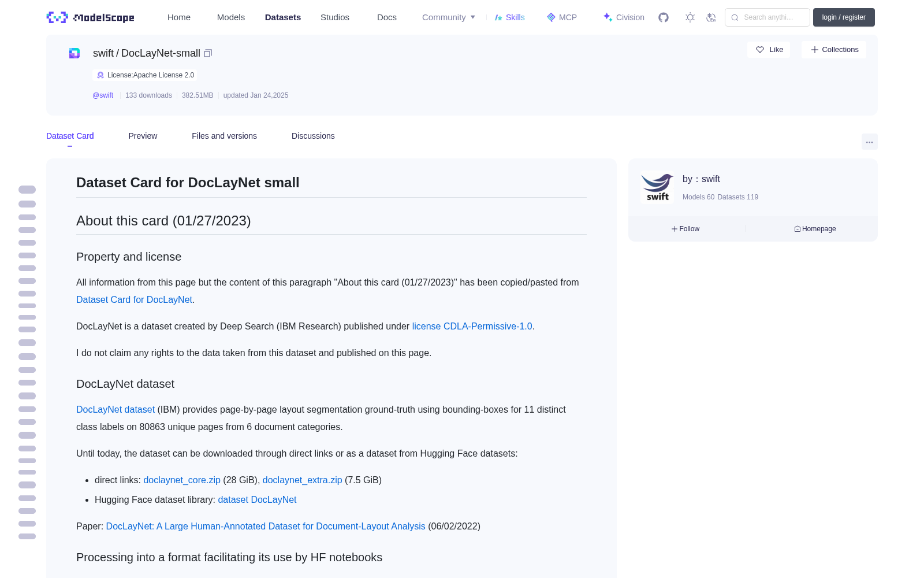Switch language with the translate icon
Image resolution: width=924 pixels, height=578 pixels.
click(711, 17)
